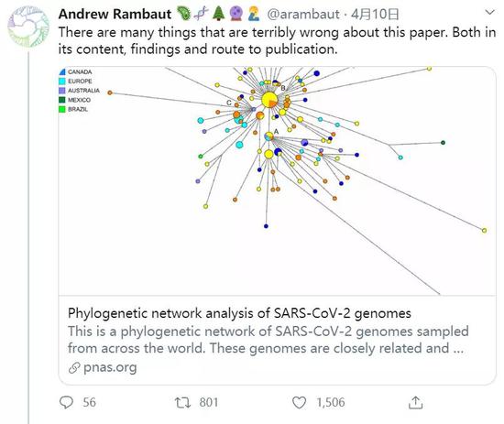Open Andrew Rambaut's profile avatar

pyautogui.click(x=28, y=27)
